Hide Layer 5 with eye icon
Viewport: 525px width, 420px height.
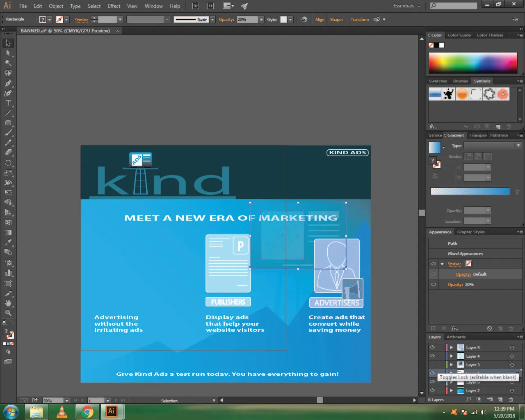tap(432, 347)
